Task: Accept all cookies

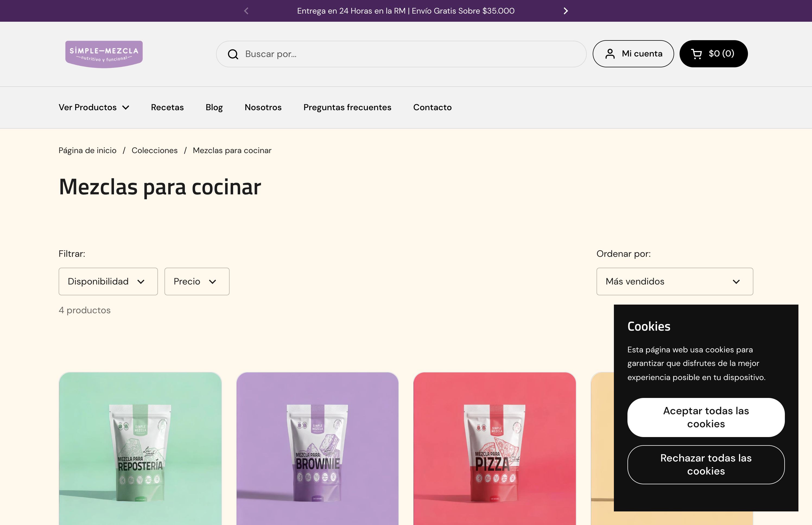Action: pos(706,417)
